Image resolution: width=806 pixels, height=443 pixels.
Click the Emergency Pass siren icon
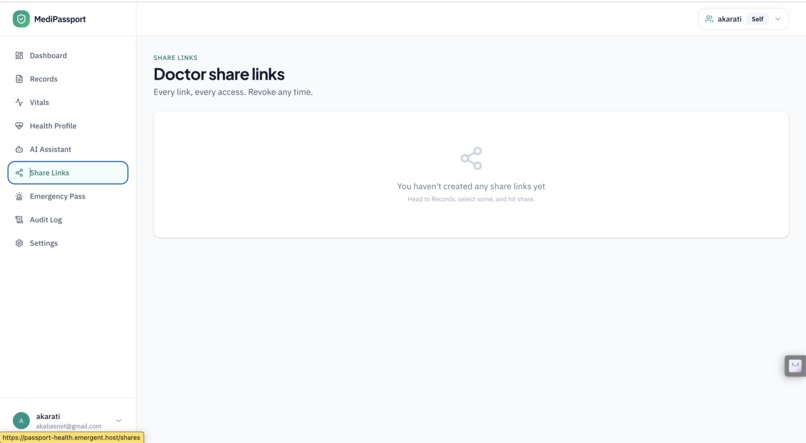point(19,196)
